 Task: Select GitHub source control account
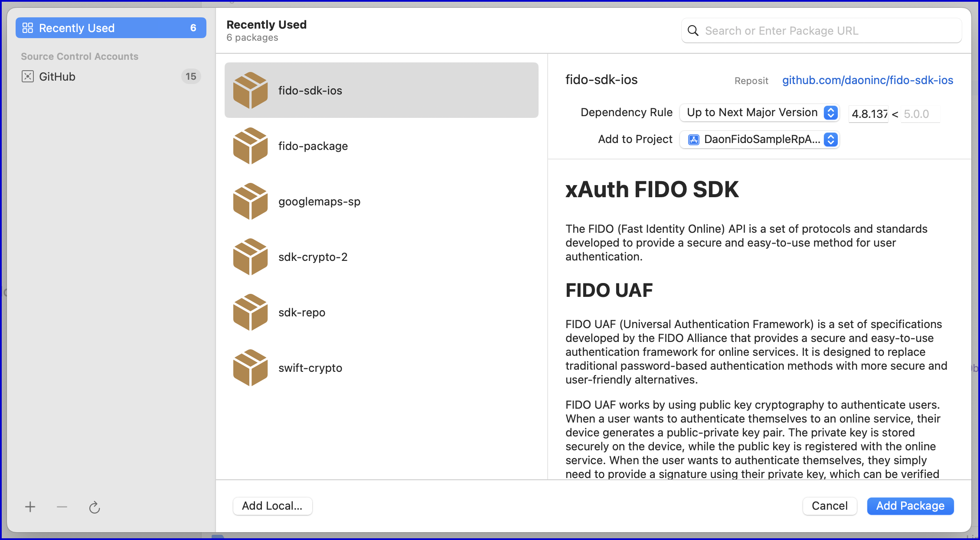(111, 77)
